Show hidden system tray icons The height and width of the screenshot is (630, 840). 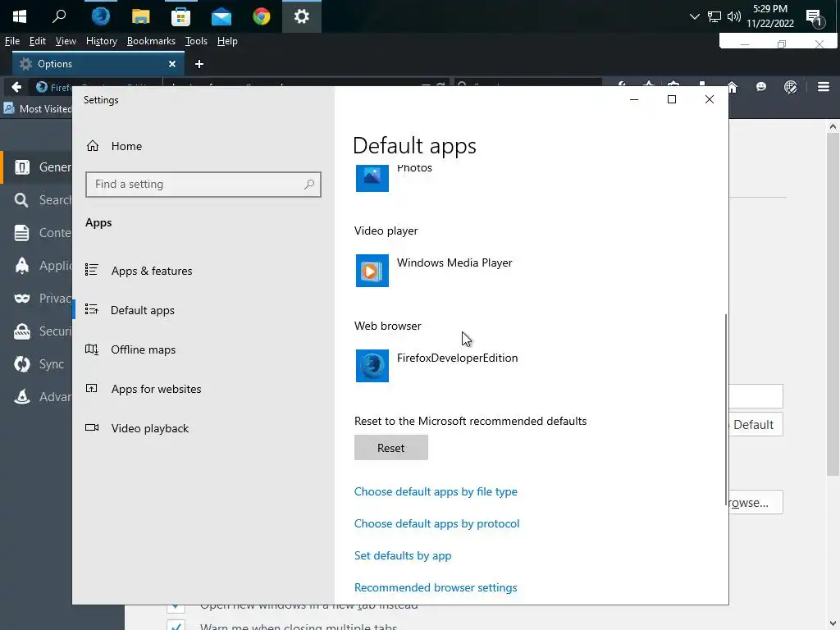point(694,16)
